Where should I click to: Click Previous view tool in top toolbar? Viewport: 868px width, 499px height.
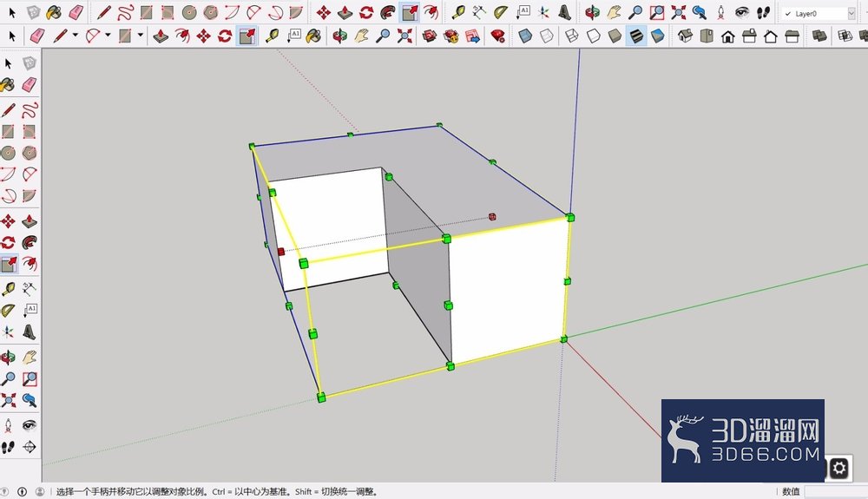coord(700,12)
